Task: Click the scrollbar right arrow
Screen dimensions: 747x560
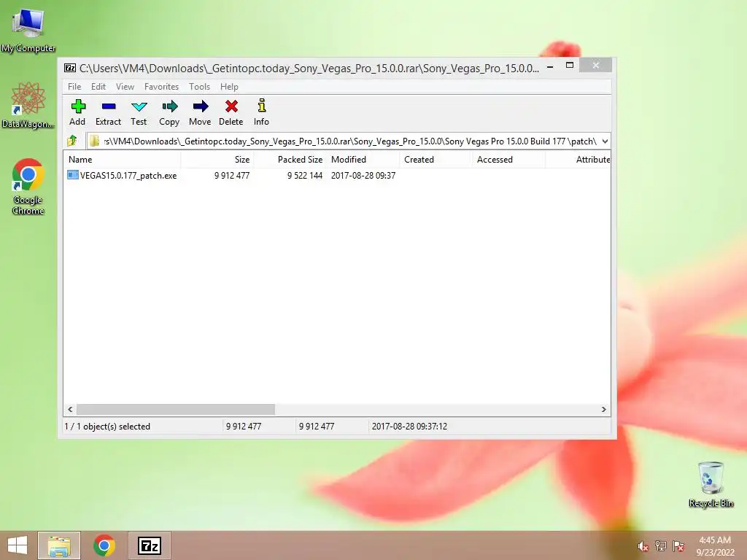Action: [603, 410]
